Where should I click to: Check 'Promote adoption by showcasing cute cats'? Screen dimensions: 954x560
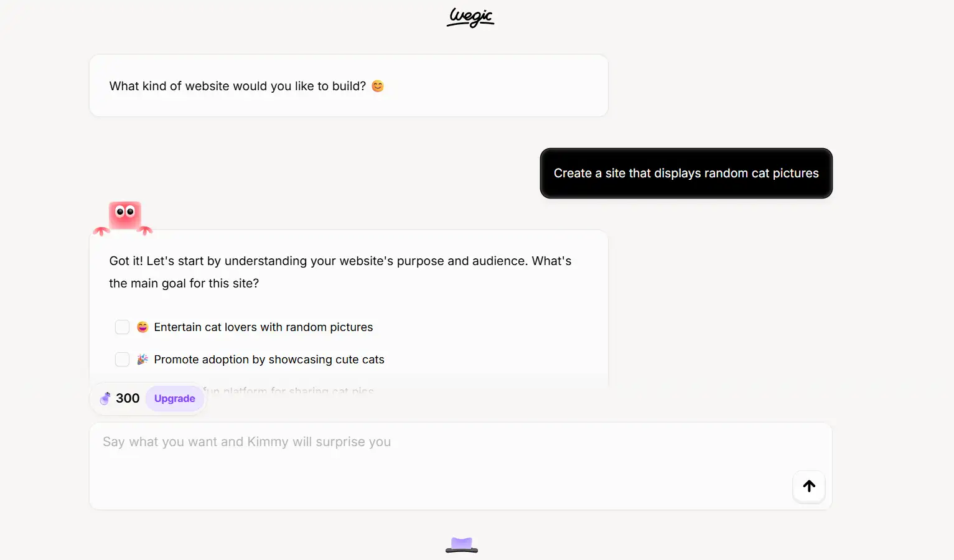tap(122, 360)
